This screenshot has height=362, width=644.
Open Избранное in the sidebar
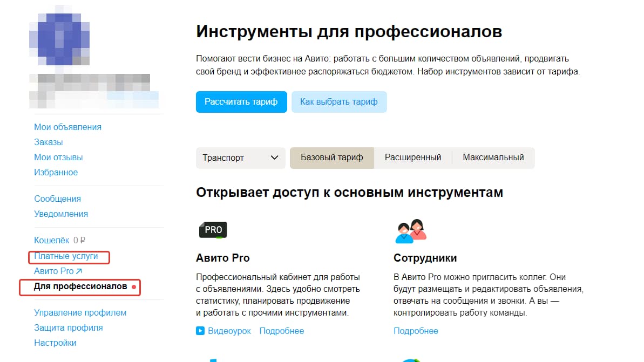pyautogui.click(x=56, y=173)
